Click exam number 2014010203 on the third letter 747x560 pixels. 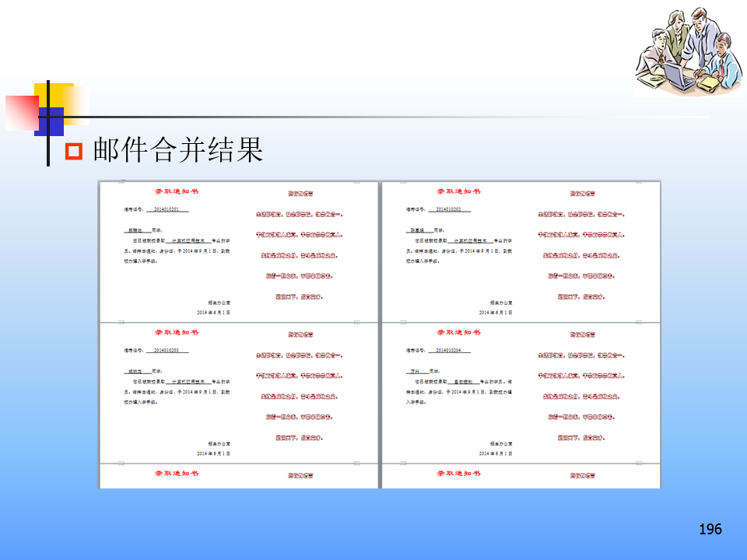[167, 351]
